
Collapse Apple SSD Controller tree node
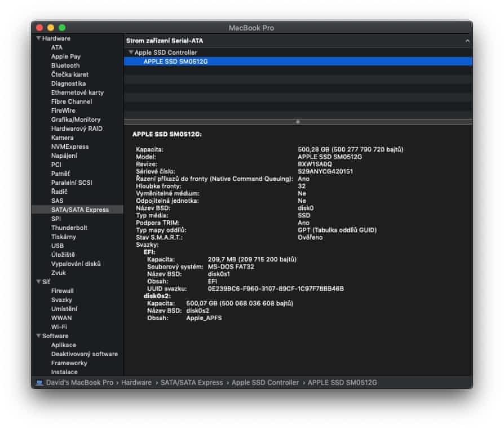tap(131, 52)
